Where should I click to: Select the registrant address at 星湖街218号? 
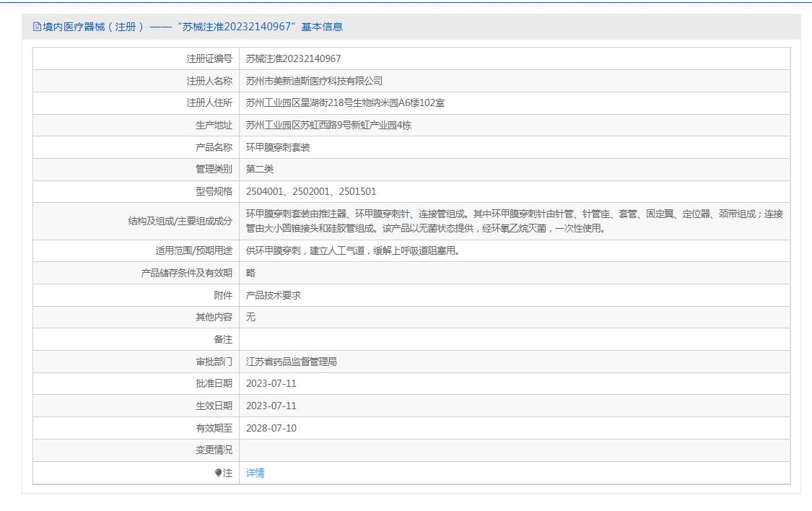click(x=345, y=103)
